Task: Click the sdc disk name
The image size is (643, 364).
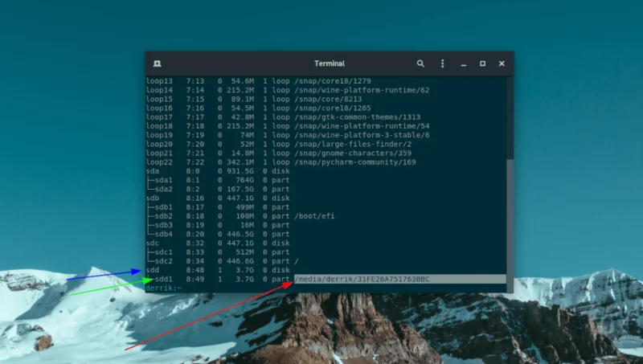Action: (x=153, y=243)
